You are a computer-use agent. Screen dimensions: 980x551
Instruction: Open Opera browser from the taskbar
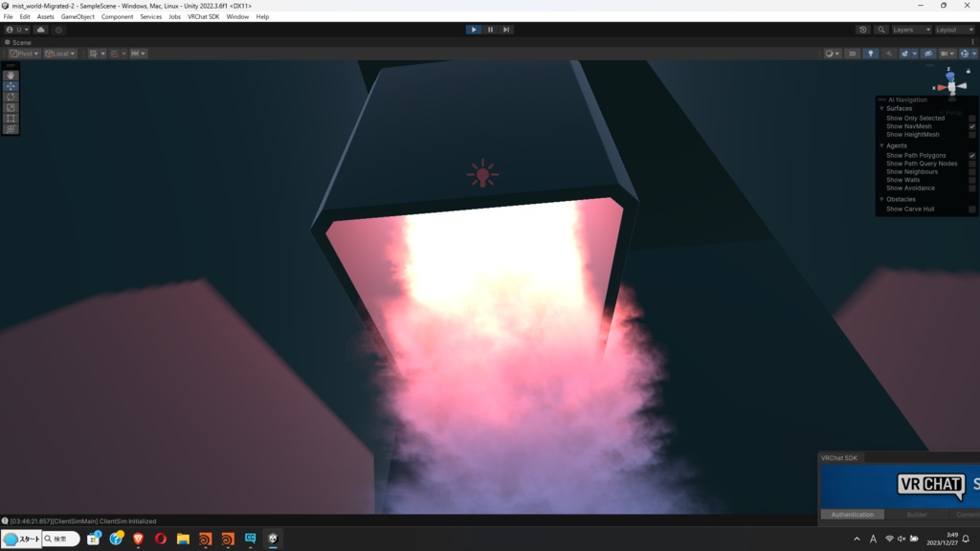coord(161,539)
